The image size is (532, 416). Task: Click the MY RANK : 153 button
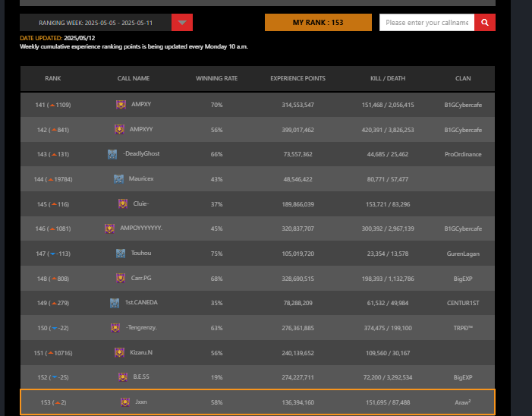click(x=318, y=23)
